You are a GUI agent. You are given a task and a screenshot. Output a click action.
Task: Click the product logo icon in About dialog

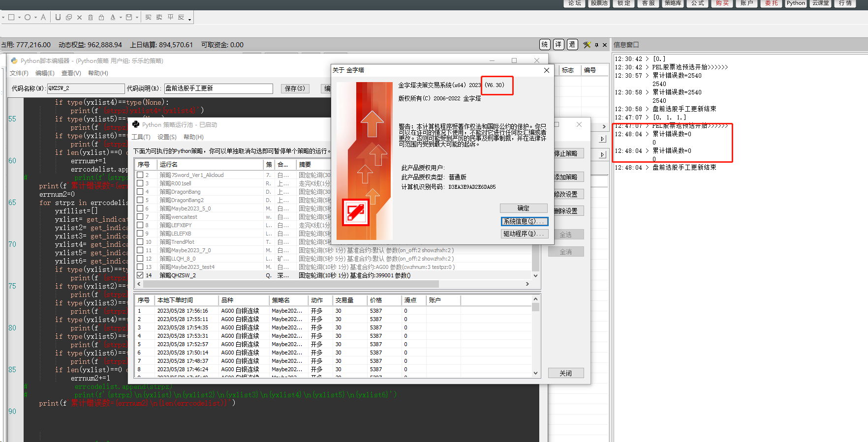pyautogui.click(x=356, y=212)
